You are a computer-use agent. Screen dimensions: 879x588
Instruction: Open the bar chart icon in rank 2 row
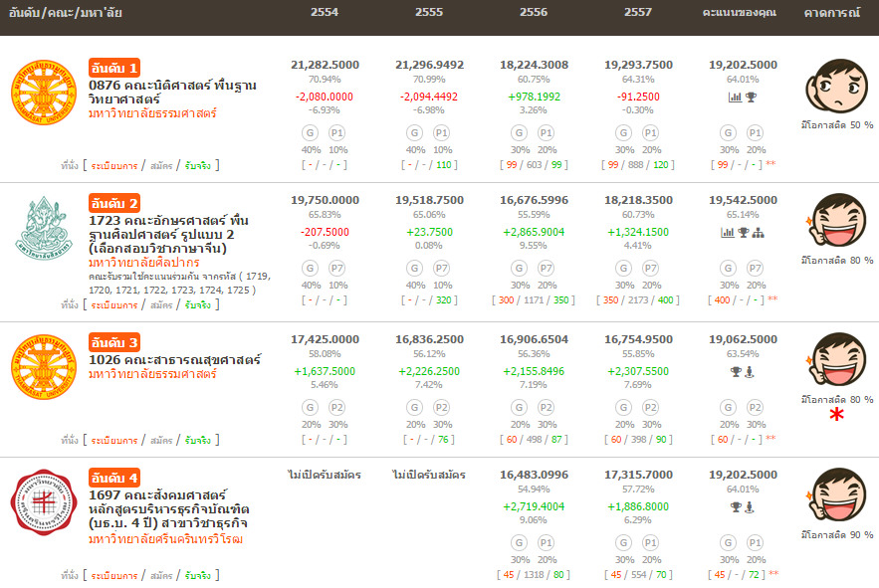[x=727, y=232]
